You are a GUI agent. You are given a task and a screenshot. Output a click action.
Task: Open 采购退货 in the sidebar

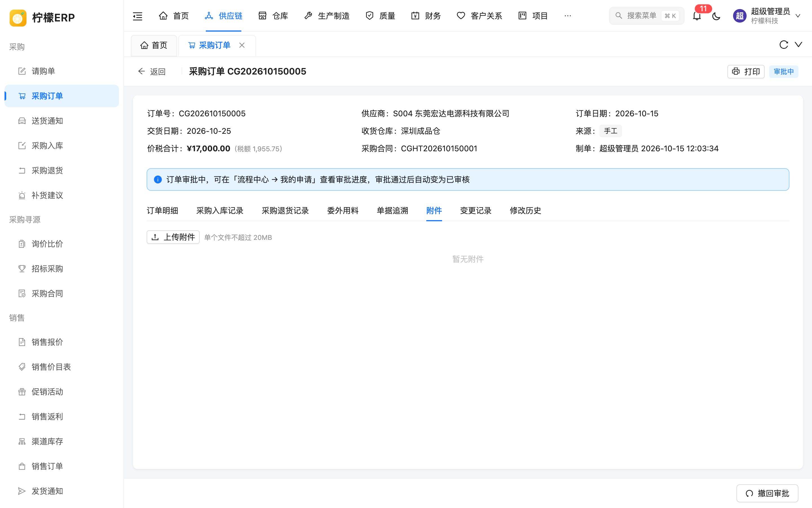click(62, 171)
